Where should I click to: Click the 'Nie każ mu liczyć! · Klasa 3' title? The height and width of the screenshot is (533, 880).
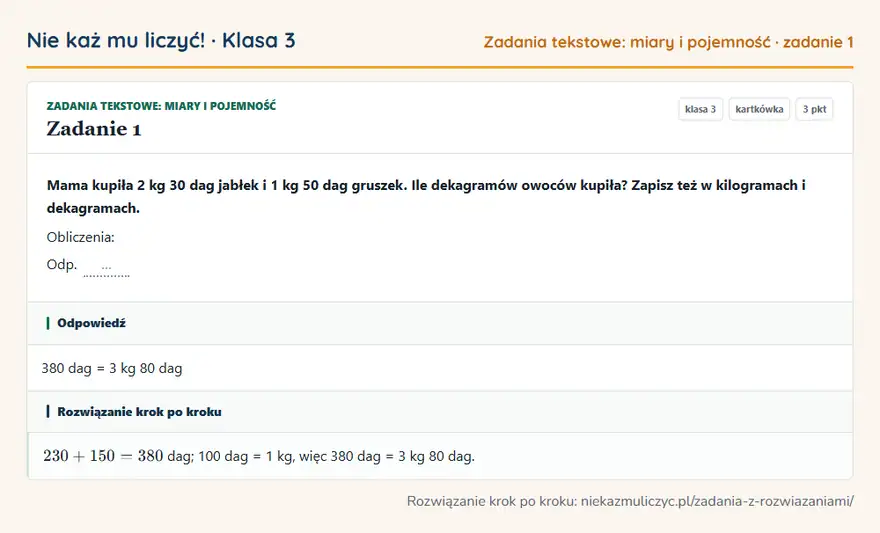pyautogui.click(x=161, y=41)
